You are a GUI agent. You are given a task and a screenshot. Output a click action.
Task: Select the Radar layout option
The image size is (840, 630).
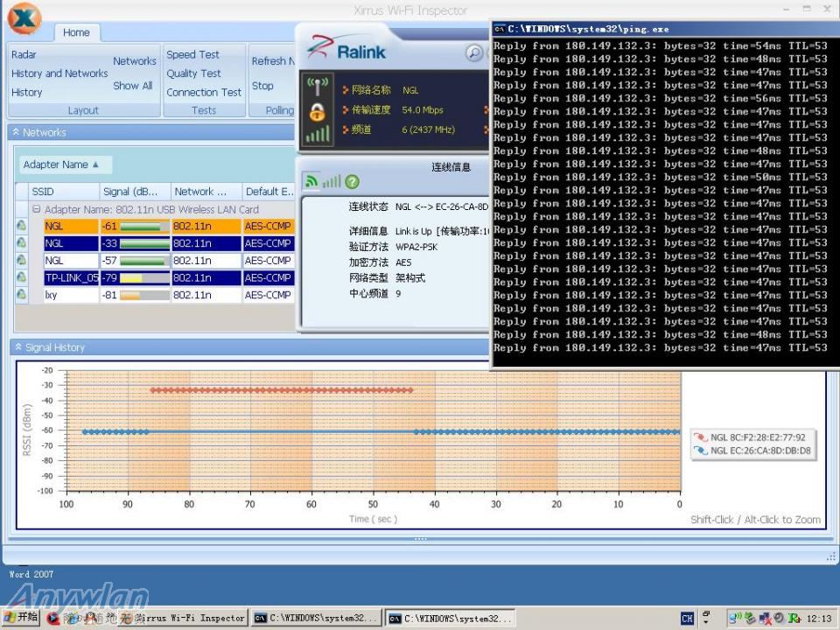point(24,54)
